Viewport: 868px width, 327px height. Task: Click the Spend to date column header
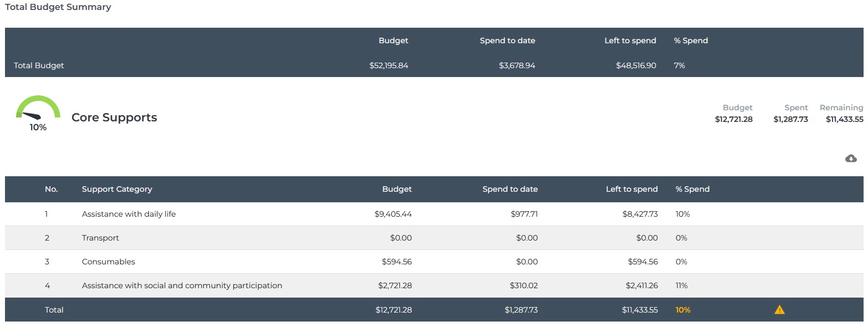(510, 189)
